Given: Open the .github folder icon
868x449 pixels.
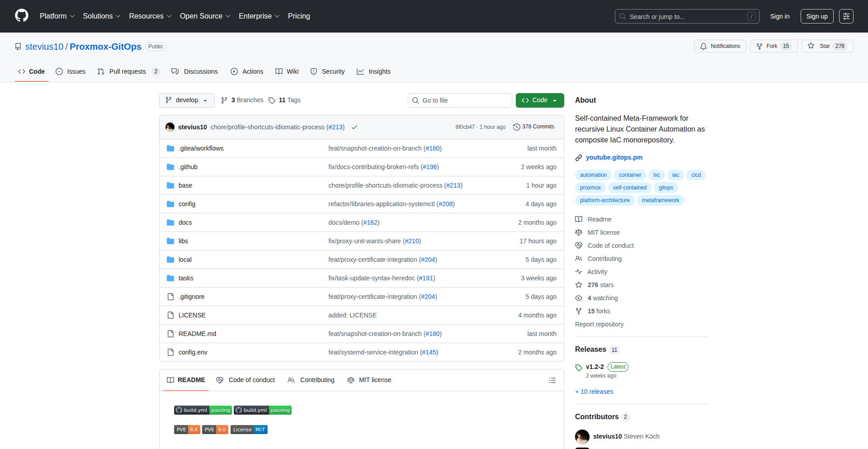Looking at the screenshot, I should coord(171,167).
